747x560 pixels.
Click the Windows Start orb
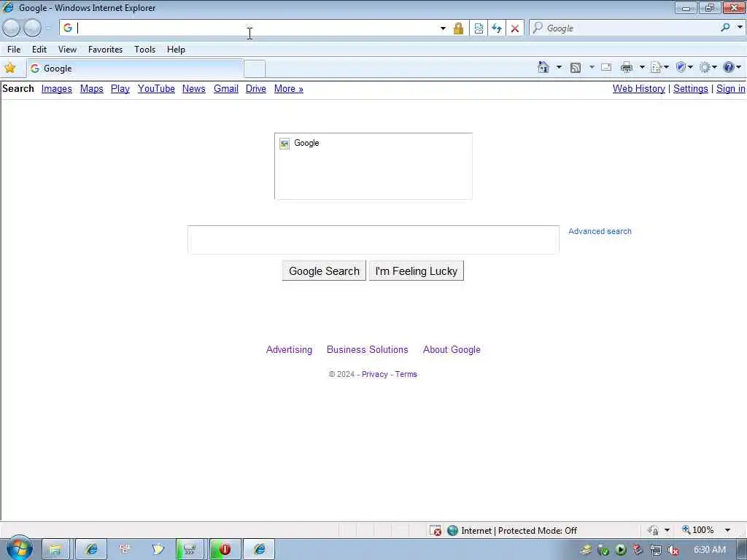point(19,548)
